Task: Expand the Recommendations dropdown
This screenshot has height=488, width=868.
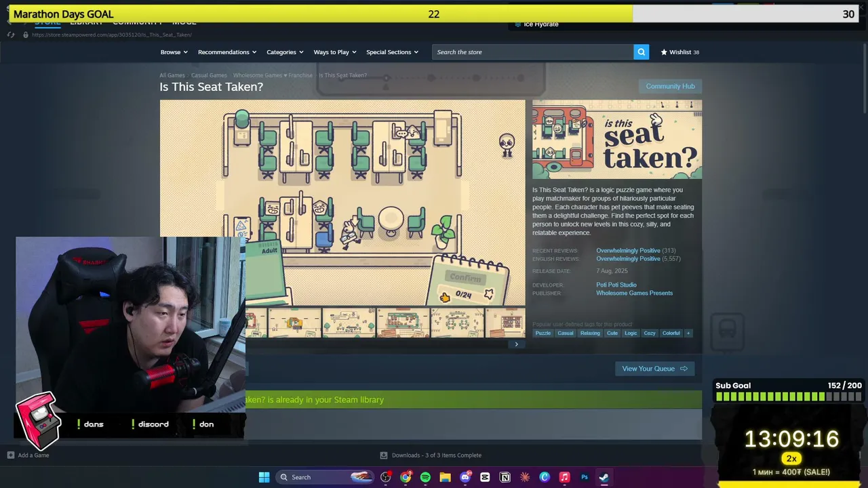Action: [x=227, y=52]
